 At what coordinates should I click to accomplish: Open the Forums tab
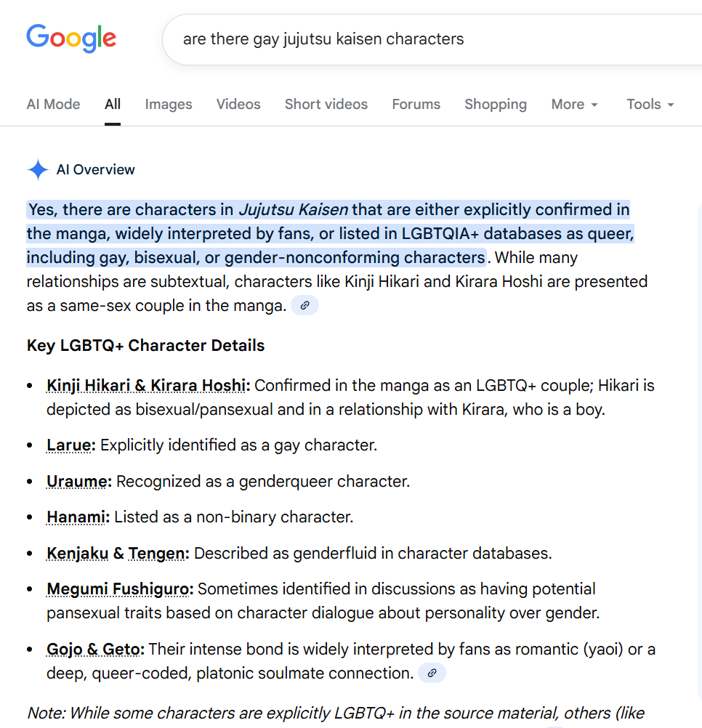point(416,104)
